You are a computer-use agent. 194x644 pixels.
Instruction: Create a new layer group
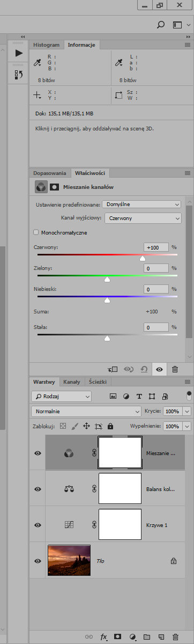147,637
